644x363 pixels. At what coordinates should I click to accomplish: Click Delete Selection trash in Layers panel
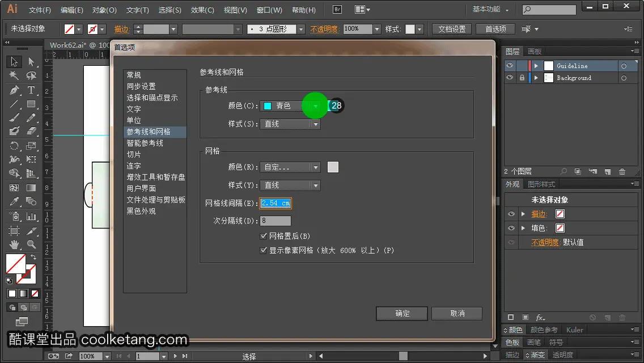622,171
